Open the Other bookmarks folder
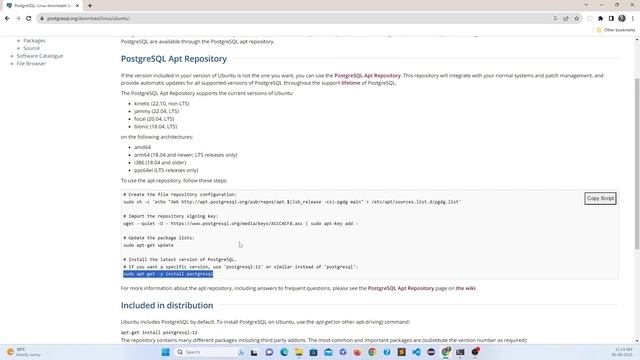 tap(616, 30)
